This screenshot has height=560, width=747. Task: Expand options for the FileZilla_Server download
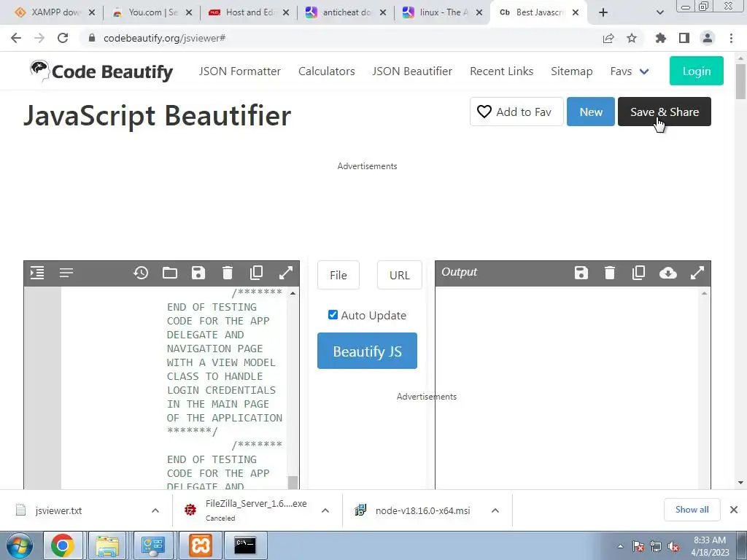(325, 510)
